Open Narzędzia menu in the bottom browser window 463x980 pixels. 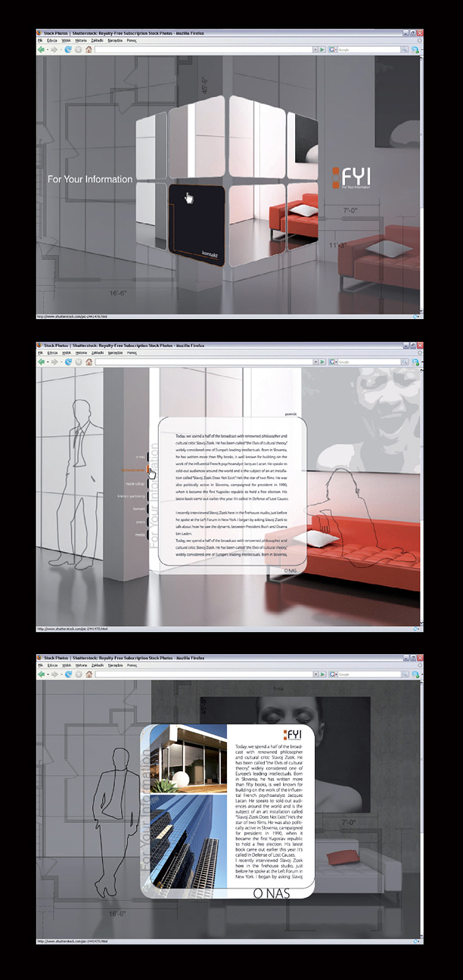tap(116, 664)
